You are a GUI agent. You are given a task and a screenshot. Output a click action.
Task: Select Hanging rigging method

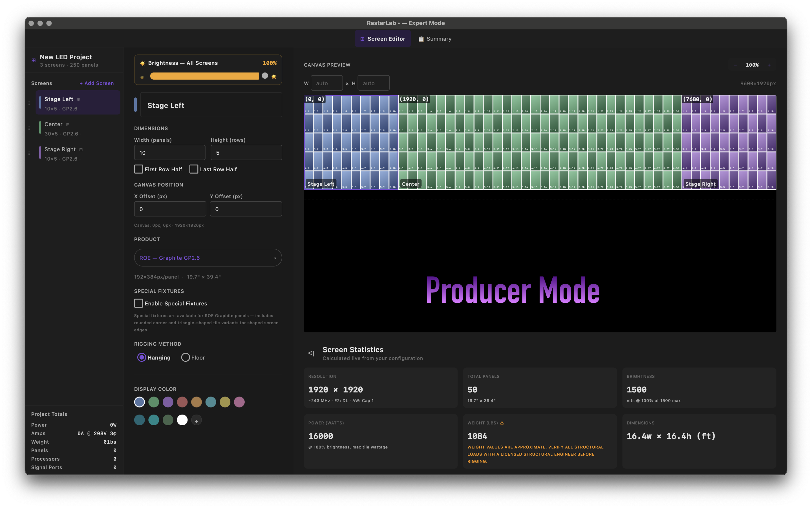coord(142,358)
